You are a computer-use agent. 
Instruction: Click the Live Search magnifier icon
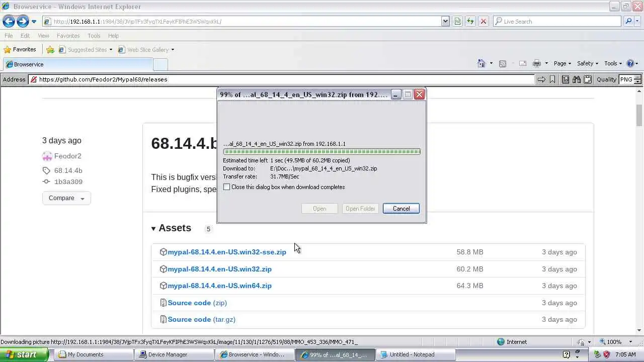click(x=628, y=21)
